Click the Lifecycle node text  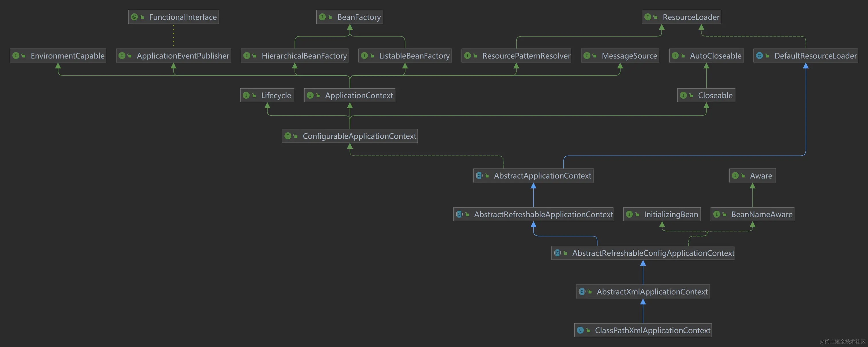coord(276,95)
